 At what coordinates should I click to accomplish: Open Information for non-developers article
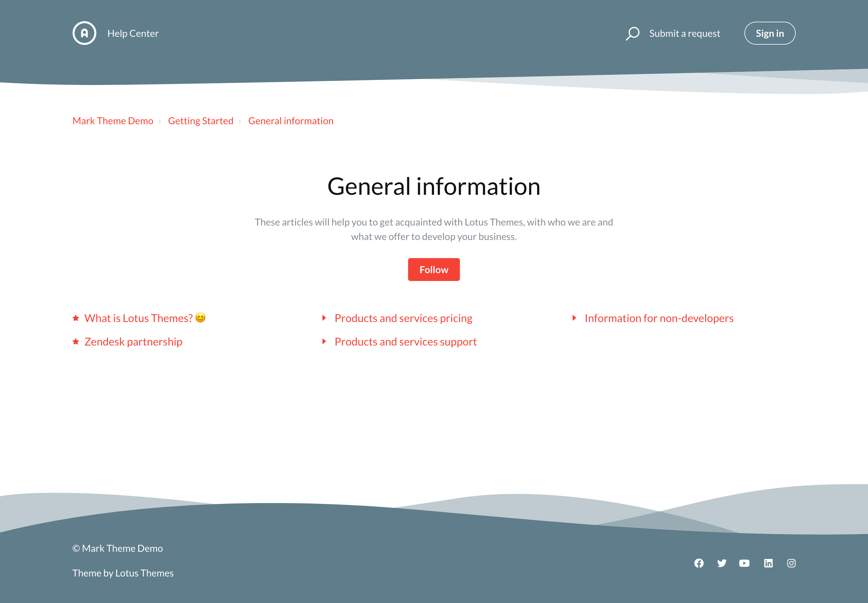pos(659,318)
